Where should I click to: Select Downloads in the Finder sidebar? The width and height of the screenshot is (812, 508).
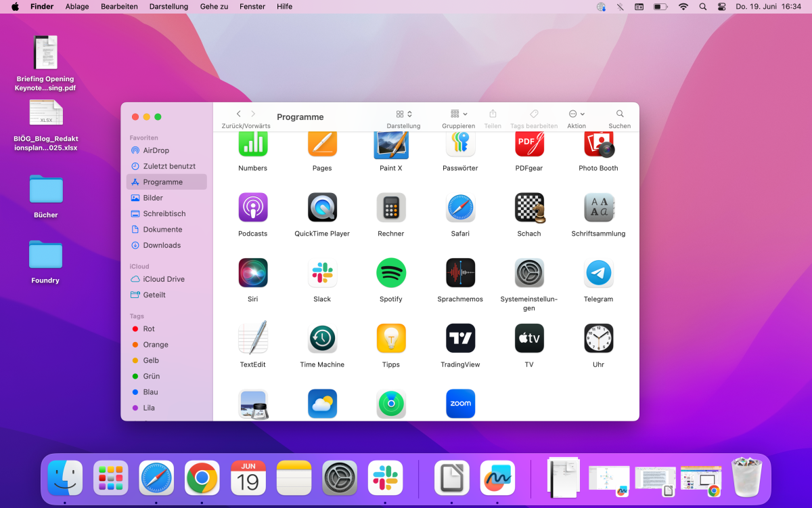[x=163, y=245]
